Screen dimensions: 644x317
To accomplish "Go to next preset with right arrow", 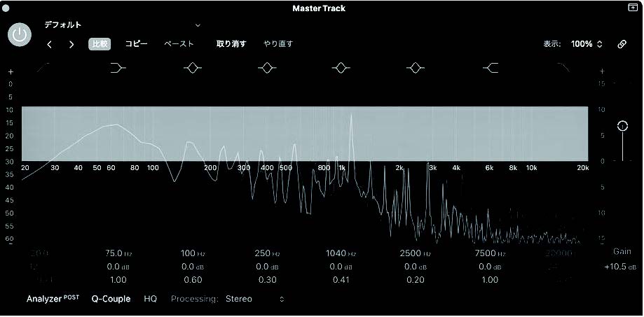I will coord(71,44).
